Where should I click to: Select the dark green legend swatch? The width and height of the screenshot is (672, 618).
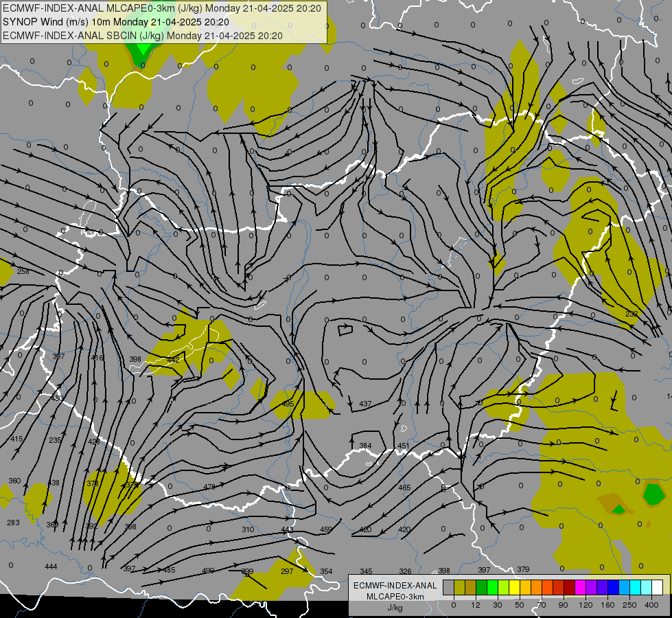482,587
